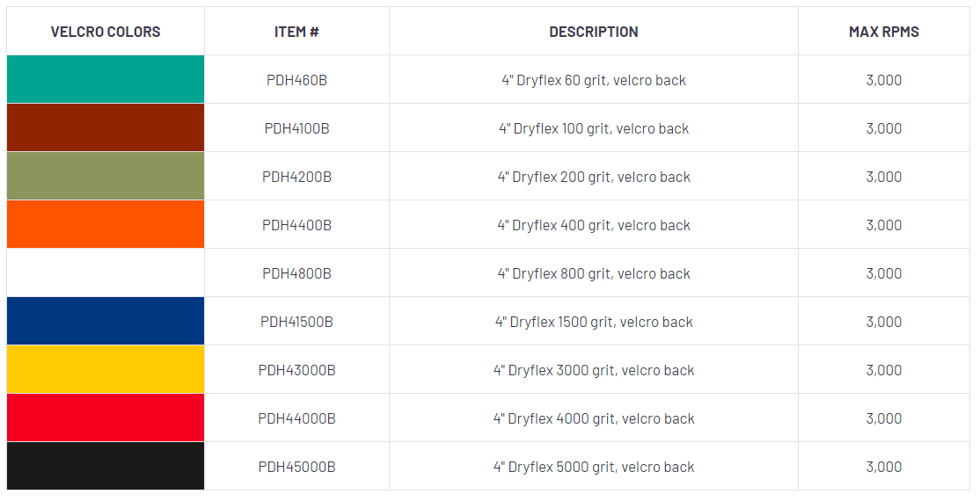Click the Dryflex 3000 grit description
The height and width of the screenshot is (501, 980).
click(594, 370)
